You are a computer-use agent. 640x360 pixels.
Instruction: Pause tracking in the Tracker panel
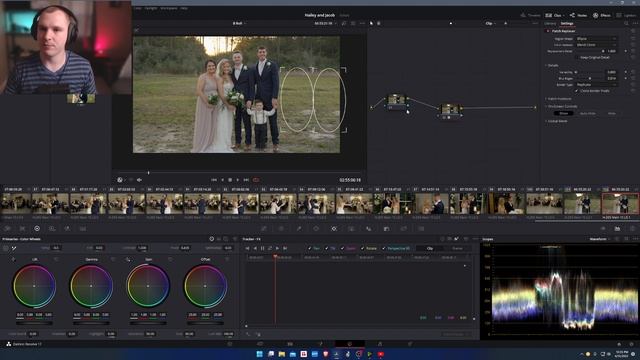click(x=262, y=248)
